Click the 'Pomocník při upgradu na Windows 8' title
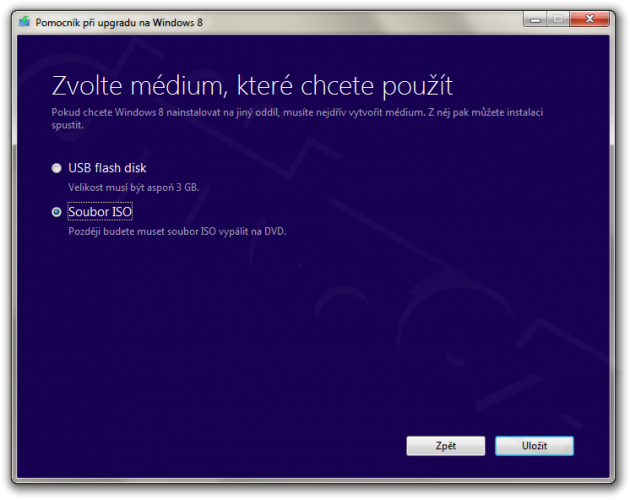Viewport: 630px width, 500px height. (119, 23)
